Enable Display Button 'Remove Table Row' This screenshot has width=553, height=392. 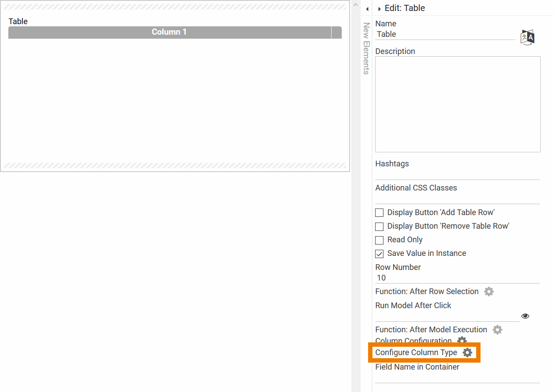(379, 226)
